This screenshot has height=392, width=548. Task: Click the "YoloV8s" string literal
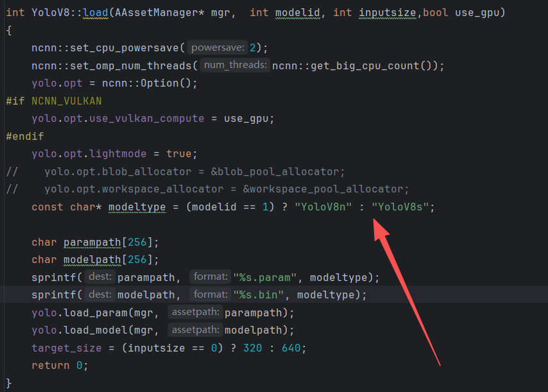click(x=400, y=207)
